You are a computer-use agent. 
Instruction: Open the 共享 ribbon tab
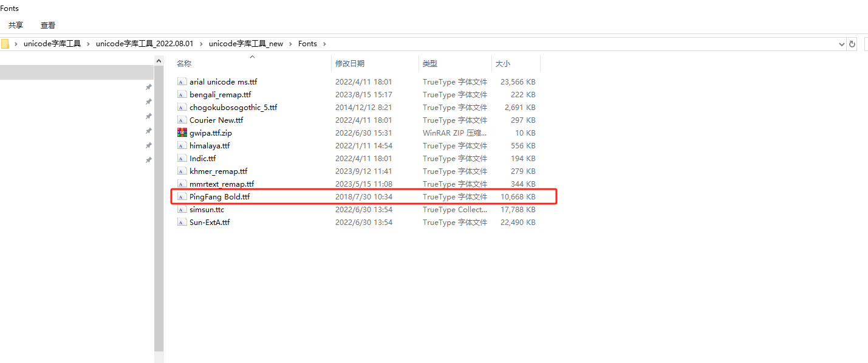click(16, 25)
